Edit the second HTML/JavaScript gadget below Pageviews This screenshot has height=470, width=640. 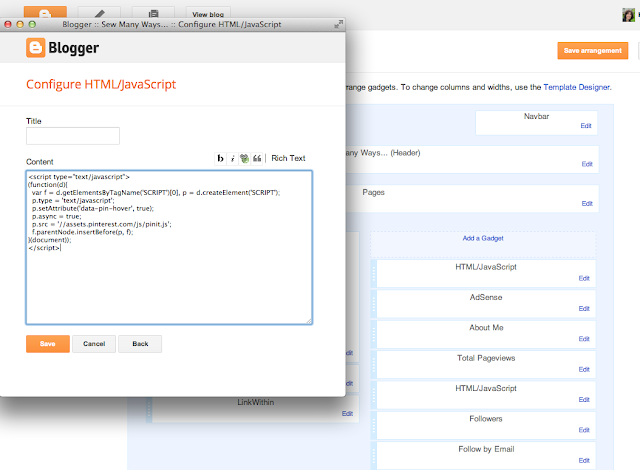click(x=584, y=400)
